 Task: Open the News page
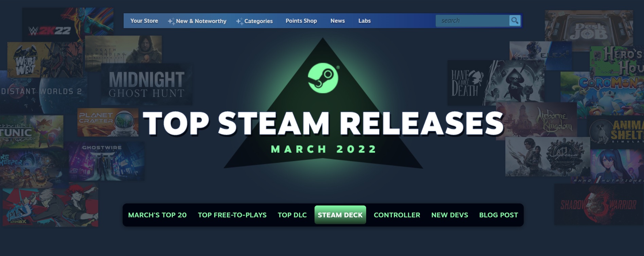point(338,21)
